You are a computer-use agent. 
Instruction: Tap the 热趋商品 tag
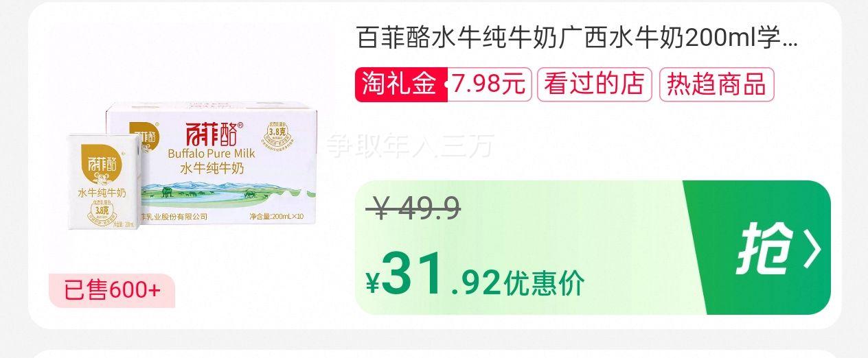717,84
